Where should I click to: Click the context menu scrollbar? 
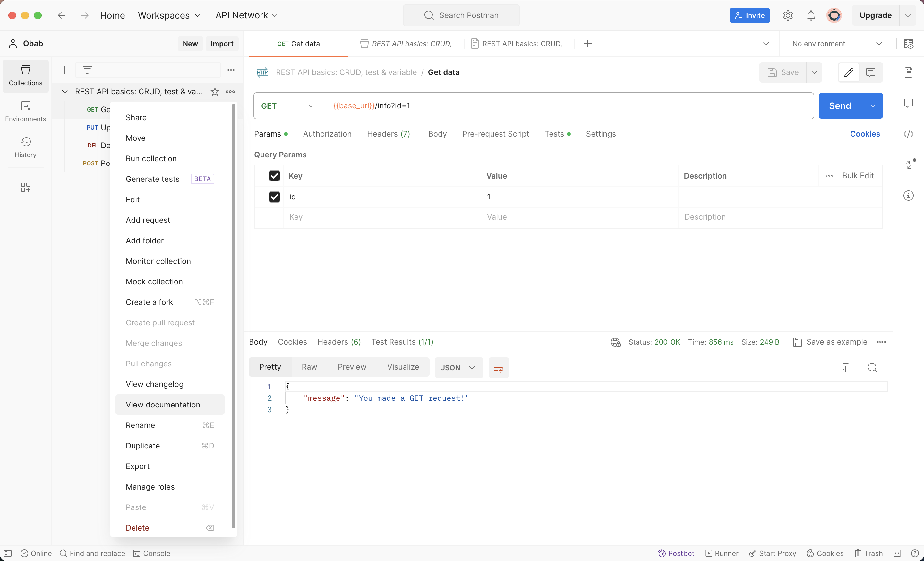[234, 316]
